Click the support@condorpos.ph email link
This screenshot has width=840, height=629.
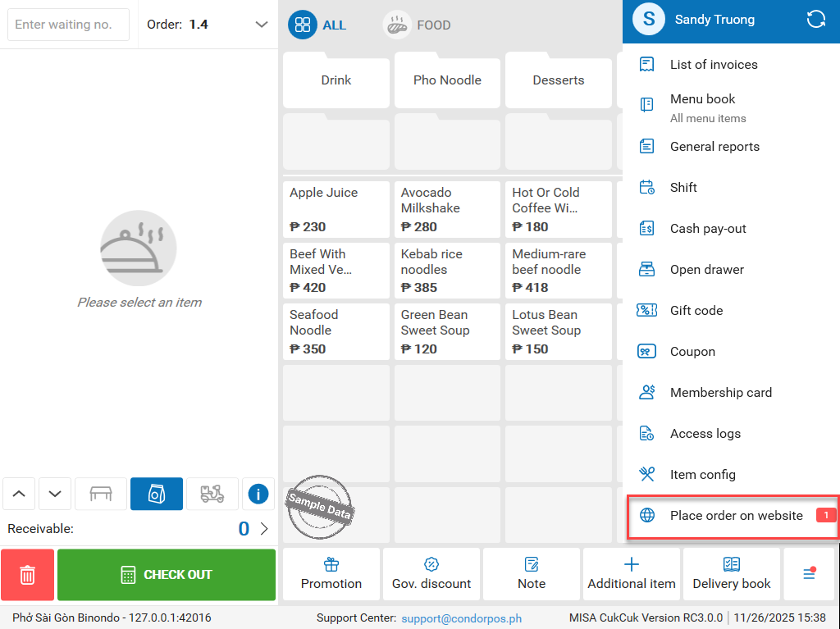point(461,618)
